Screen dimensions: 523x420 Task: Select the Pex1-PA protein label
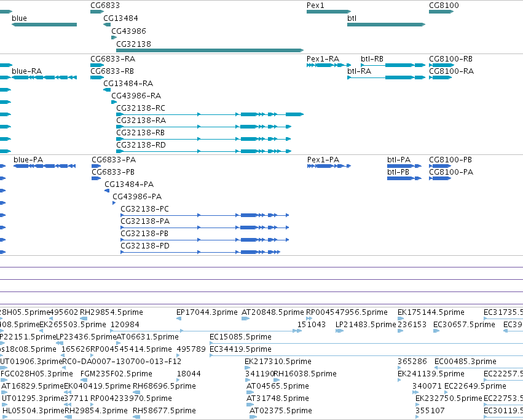323,160
